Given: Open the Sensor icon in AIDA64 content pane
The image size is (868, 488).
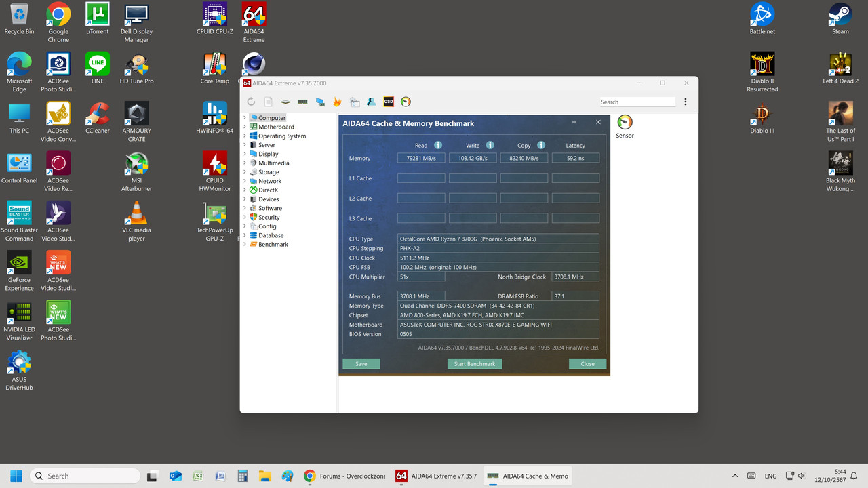Looking at the screenshot, I should (625, 127).
